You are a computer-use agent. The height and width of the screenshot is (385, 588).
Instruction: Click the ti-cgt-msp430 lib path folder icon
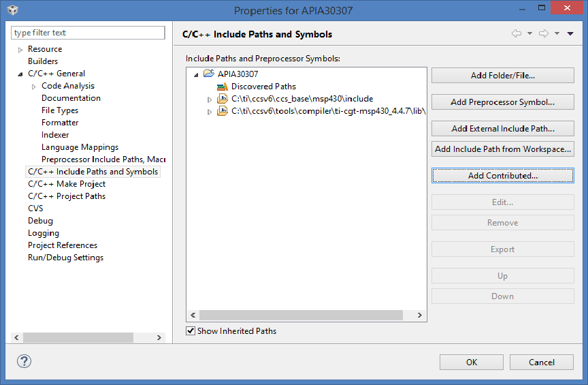(223, 111)
